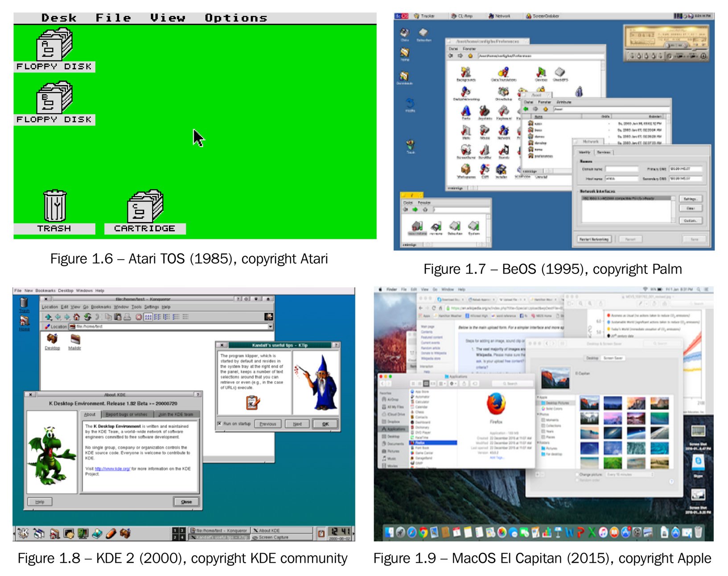Toggle Run on startup checkbox in KTip
This screenshot has width=728, height=576.
pyautogui.click(x=219, y=423)
